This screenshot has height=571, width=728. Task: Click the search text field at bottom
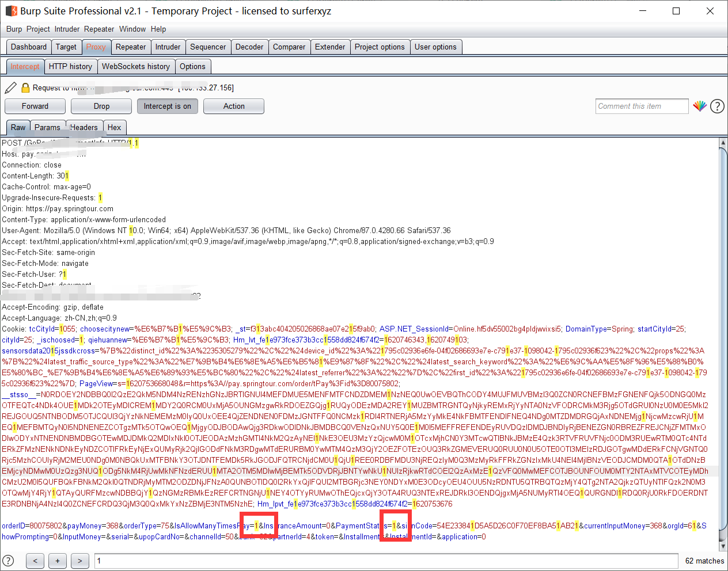386,561
